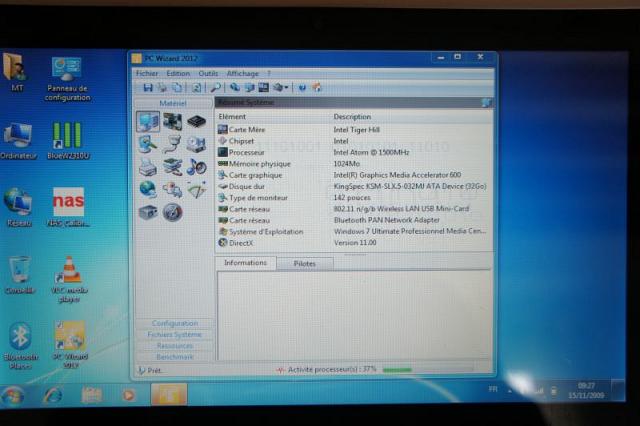This screenshot has width=640, height=426.
Task: Select the green gauge meter icon
Action: click(x=196, y=189)
